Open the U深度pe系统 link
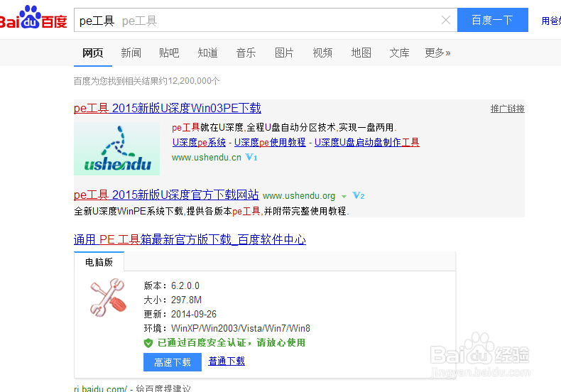This screenshot has height=392, width=561. coord(199,142)
